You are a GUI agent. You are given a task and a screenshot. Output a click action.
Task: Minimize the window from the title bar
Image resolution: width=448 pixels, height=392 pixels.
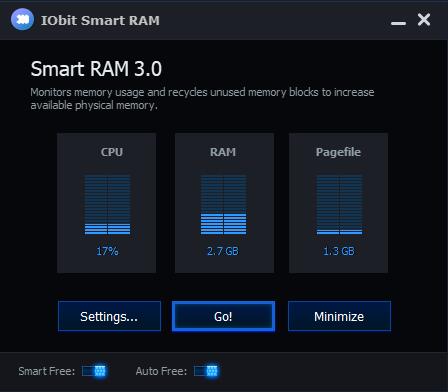tap(398, 23)
